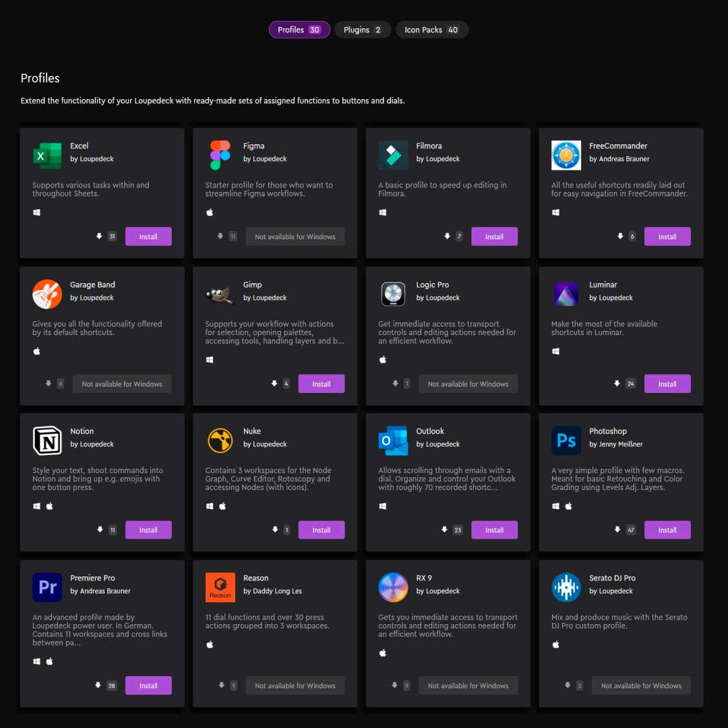728x728 pixels.
Task: Click Serato DJ Pro's Not available for Windows button
Action: pos(641,686)
